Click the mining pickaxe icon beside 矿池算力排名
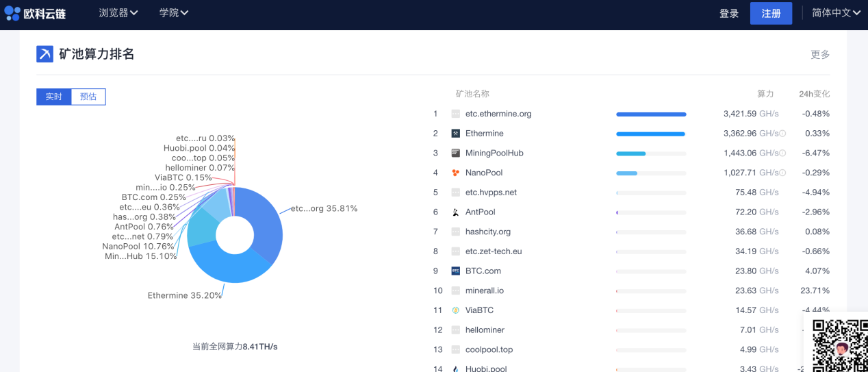This screenshot has width=868, height=372. coord(44,54)
